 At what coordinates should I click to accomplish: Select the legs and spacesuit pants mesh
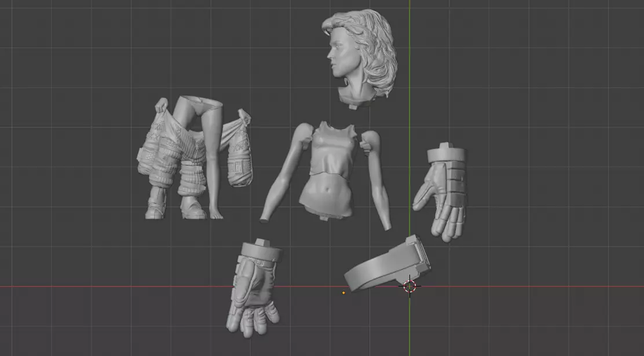[x=195, y=158]
